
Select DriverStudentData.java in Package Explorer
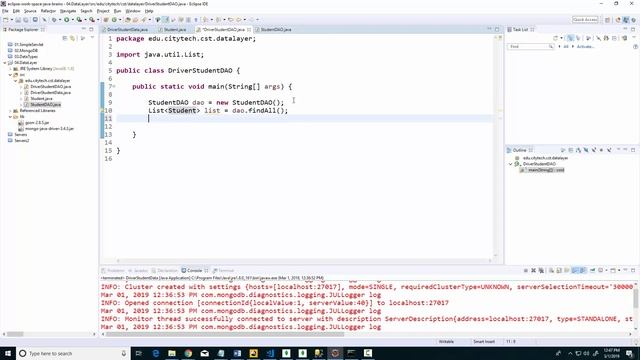click(51, 93)
